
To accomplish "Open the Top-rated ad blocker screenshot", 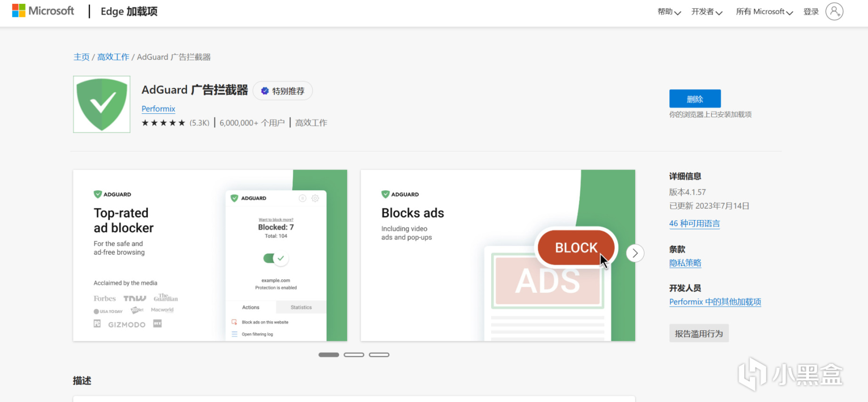I will tap(210, 255).
